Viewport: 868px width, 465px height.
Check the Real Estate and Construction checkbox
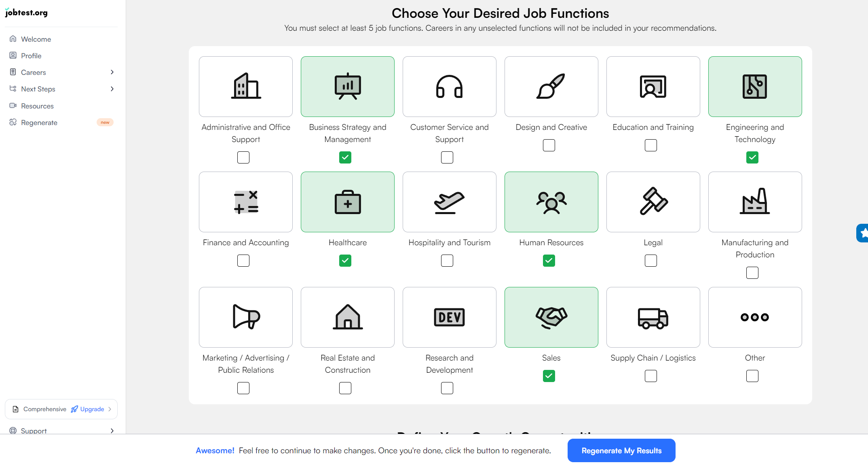click(x=345, y=388)
